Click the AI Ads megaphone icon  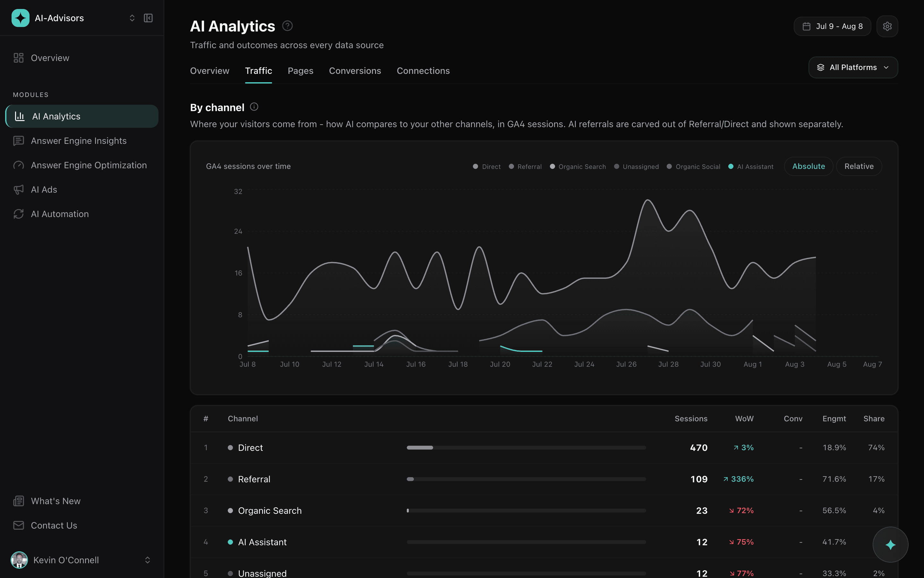pyautogui.click(x=18, y=189)
